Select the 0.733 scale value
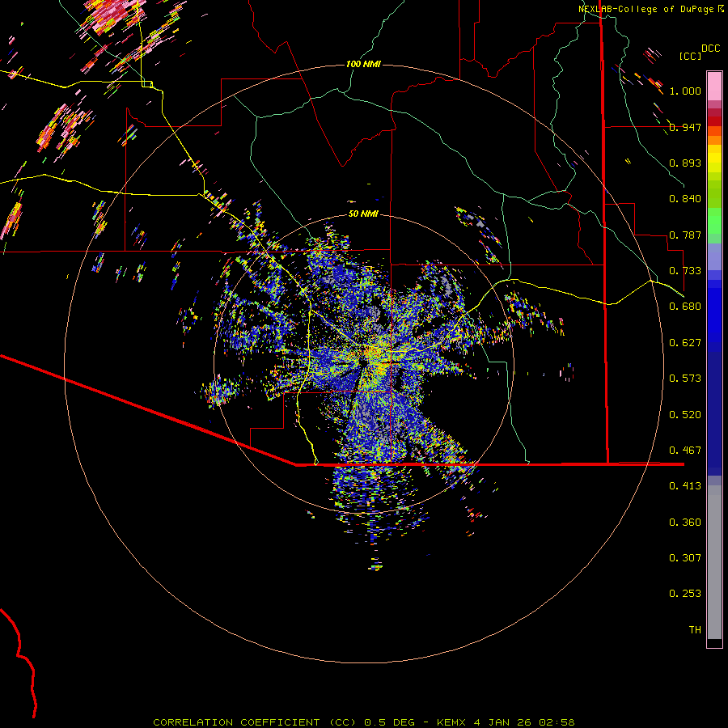Screen dimensions: 728x728 685,271
